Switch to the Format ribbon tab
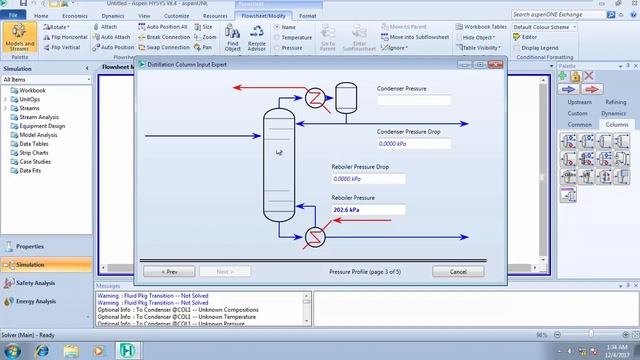The width and height of the screenshot is (640, 360). click(x=307, y=16)
